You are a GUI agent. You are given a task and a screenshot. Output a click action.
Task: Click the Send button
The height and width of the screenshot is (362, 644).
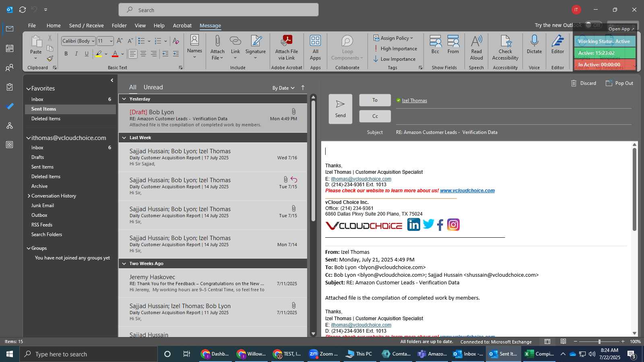[x=341, y=109]
